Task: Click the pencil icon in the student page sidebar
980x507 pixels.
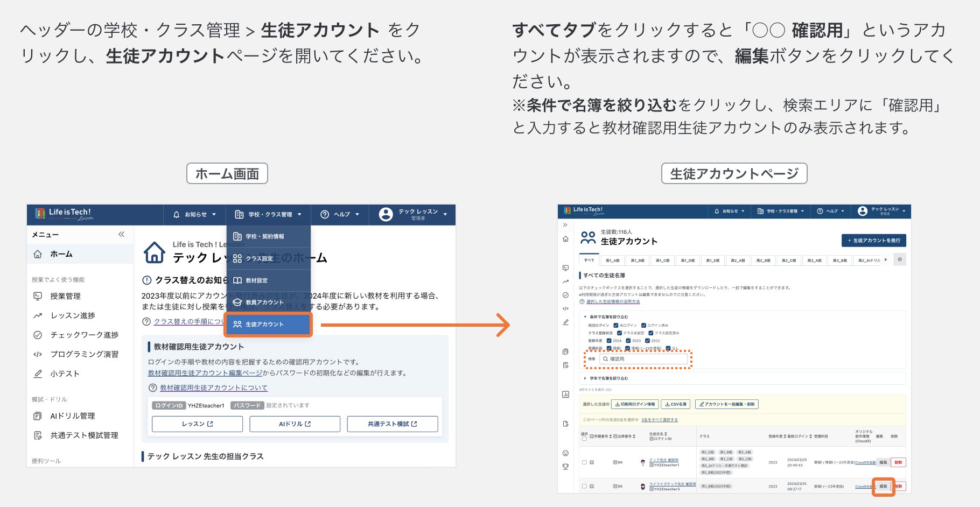Action: [565, 322]
